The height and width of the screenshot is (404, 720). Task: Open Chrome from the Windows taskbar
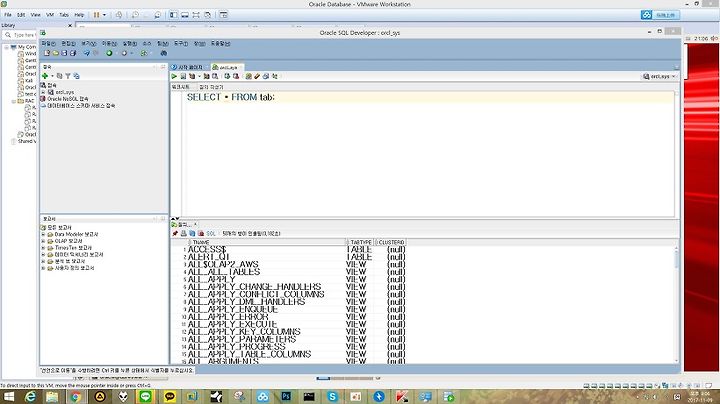point(76,396)
